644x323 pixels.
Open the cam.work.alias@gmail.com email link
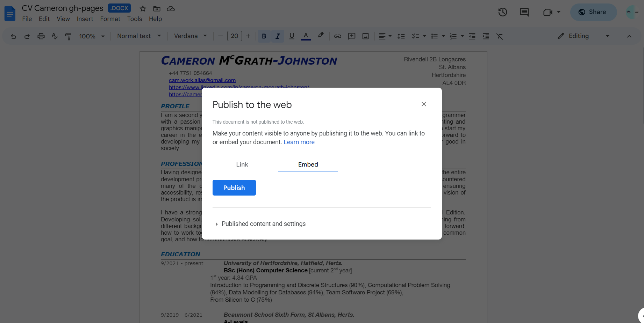pos(202,80)
